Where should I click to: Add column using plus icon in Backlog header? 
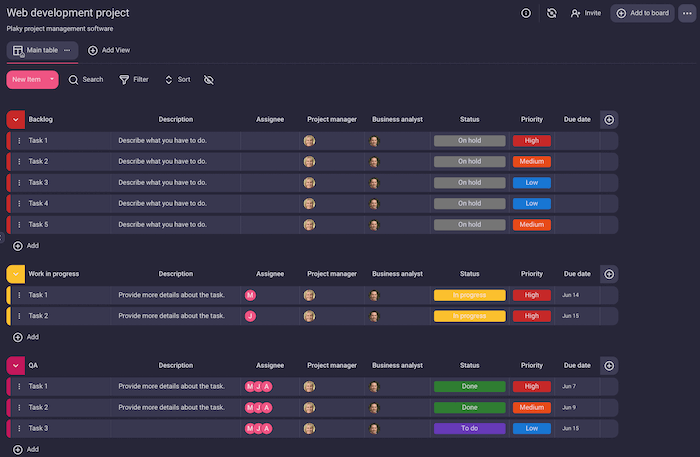coord(610,119)
